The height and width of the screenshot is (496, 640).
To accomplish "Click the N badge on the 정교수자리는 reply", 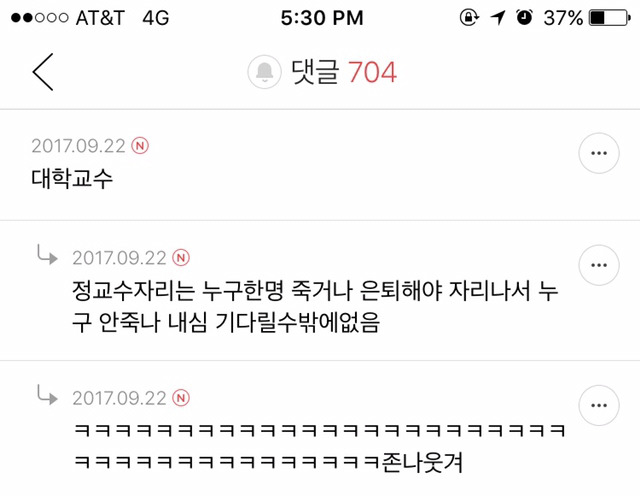I will pyautogui.click(x=181, y=258).
